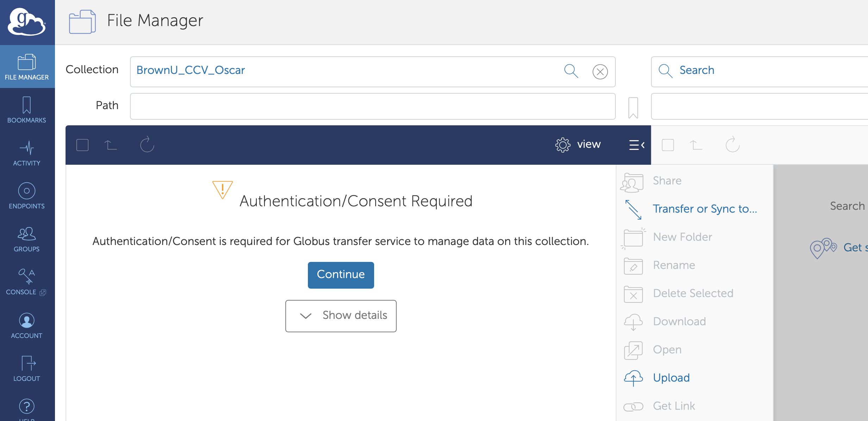Bookmark the current path
This screenshot has width=868, height=421.
click(x=633, y=108)
